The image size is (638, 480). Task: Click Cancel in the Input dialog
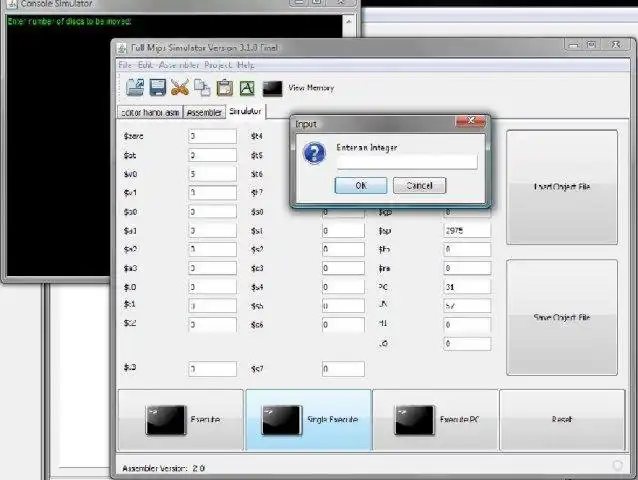click(x=420, y=185)
